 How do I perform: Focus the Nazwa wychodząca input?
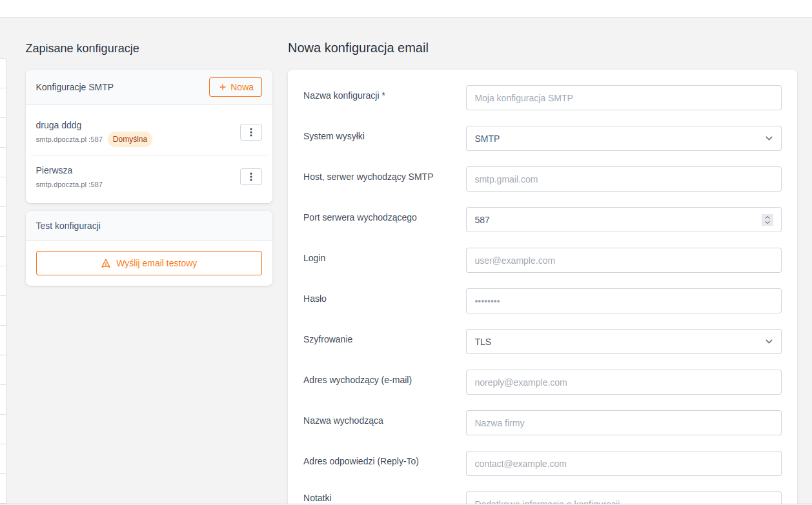click(x=623, y=423)
